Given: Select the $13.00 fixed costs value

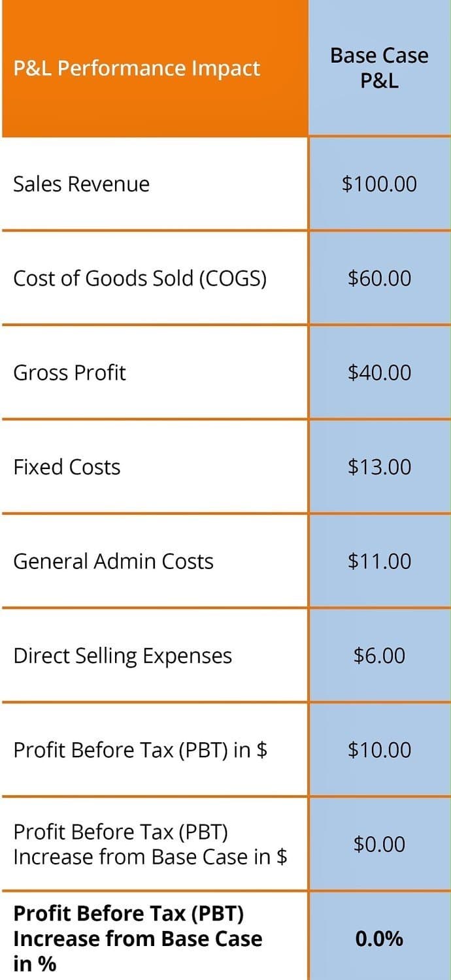Looking at the screenshot, I should click(379, 467).
